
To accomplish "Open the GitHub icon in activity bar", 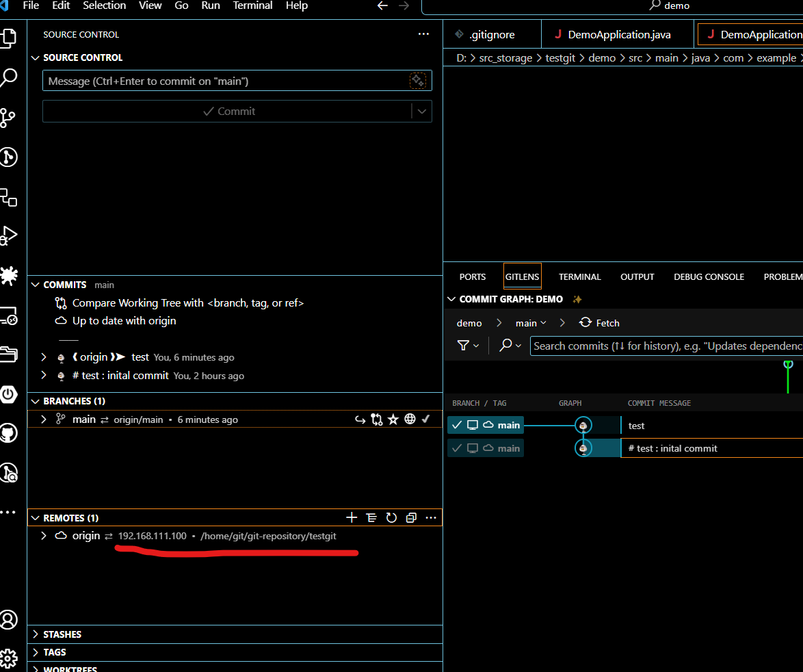I will point(9,433).
